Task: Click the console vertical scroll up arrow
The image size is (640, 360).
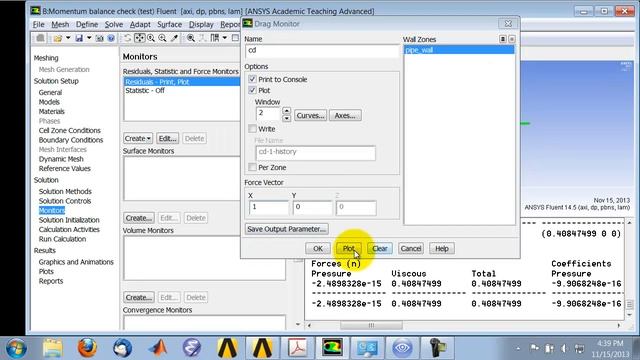Action: [629, 223]
